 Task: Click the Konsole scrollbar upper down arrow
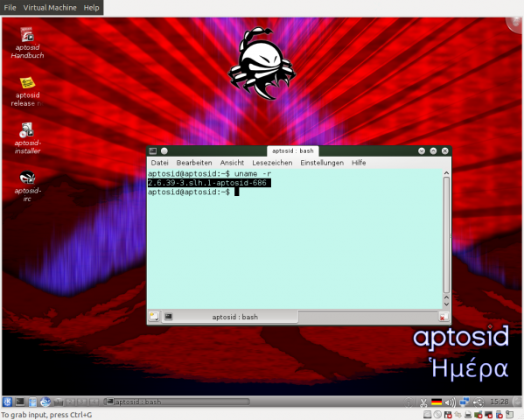[446, 297]
